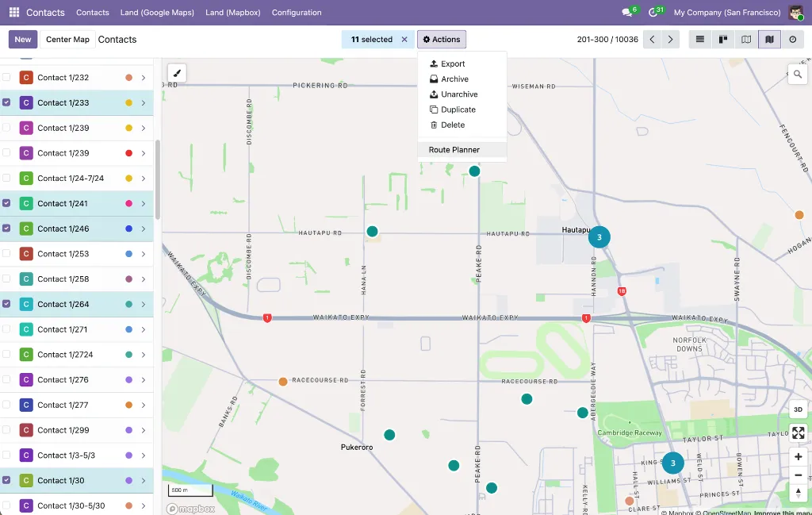The width and height of the screenshot is (812, 515).
Task: Switch to the filled map view
Action: point(769,40)
